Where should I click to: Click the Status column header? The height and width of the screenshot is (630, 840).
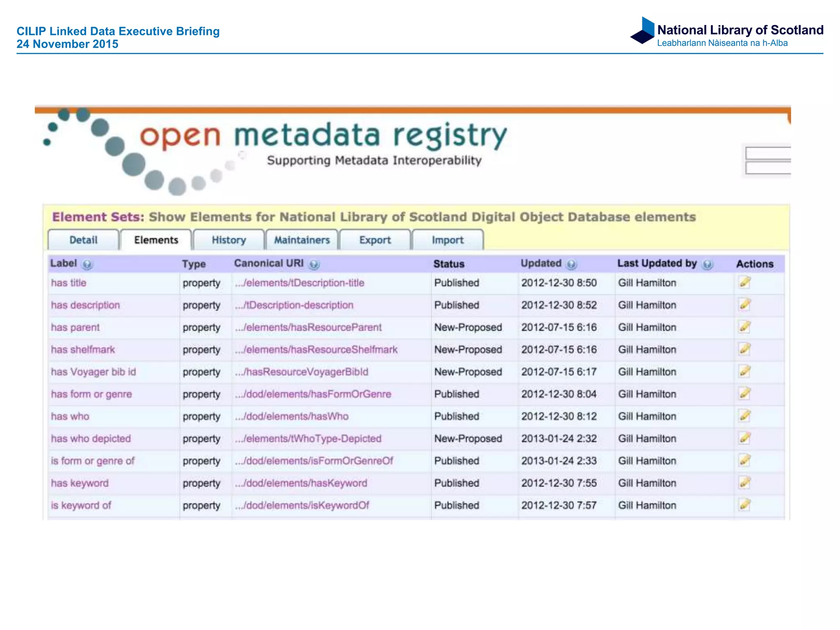449,264
